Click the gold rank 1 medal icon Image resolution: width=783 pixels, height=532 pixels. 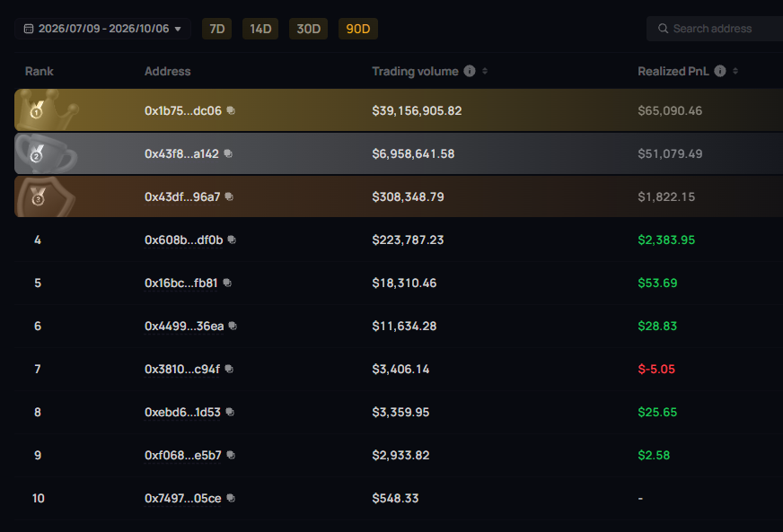click(x=37, y=109)
